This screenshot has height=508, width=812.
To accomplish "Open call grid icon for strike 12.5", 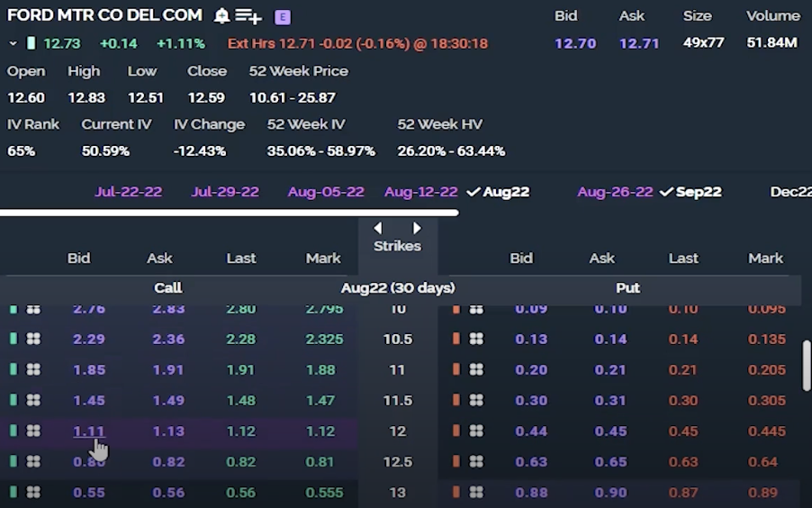I will tap(33, 461).
